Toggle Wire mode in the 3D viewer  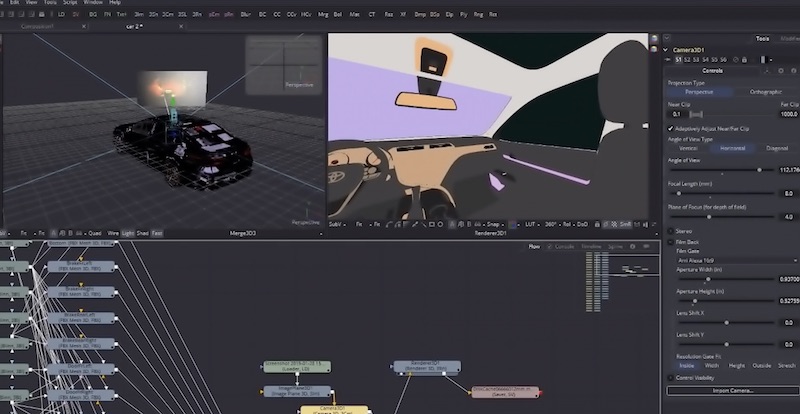(x=113, y=233)
